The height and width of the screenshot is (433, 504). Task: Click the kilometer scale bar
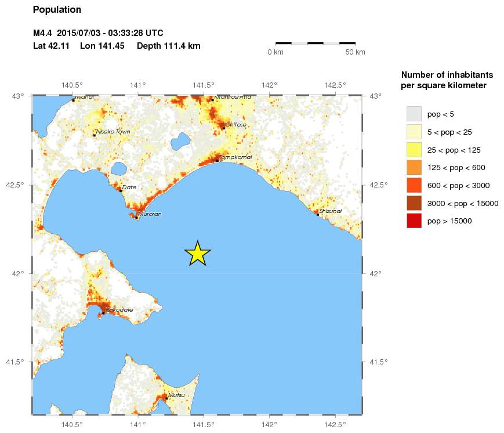coord(315,43)
